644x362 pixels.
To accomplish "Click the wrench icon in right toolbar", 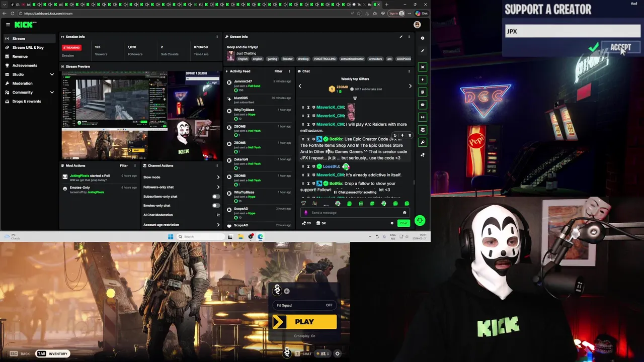I will point(423,142).
